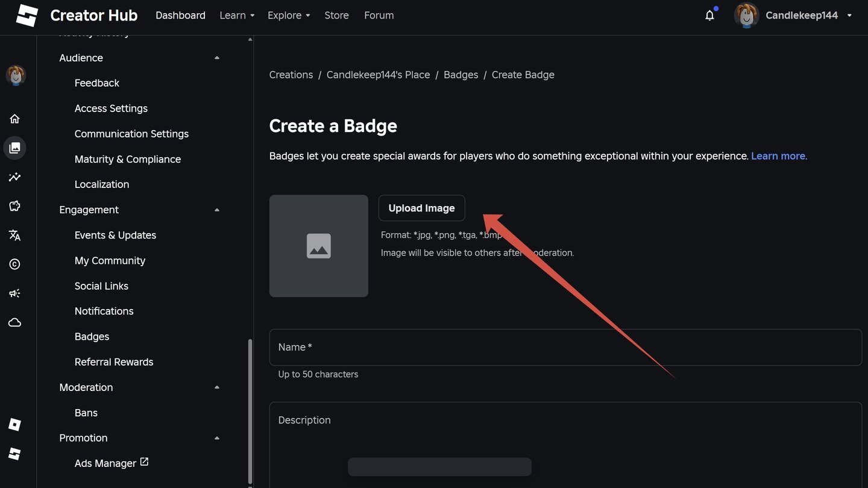Focus the Name input field
The image size is (868, 488).
click(565, 347)
